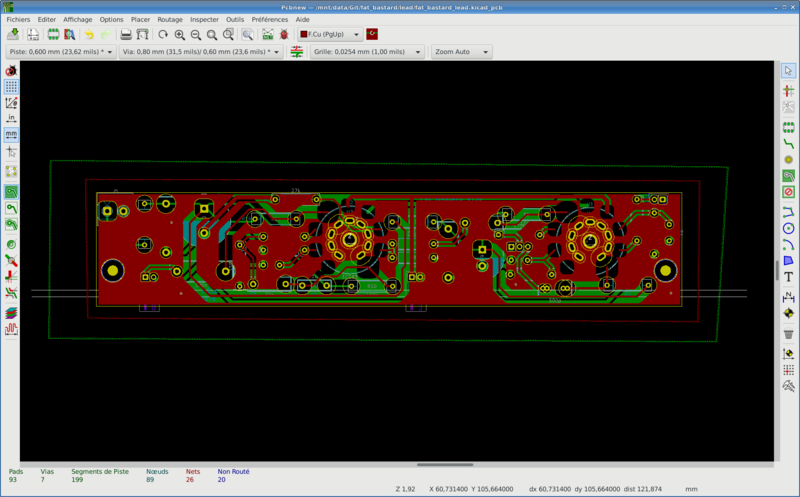Select Highlight net tool
This screenshot has height=497, width=800.
(x=788, y=91)
